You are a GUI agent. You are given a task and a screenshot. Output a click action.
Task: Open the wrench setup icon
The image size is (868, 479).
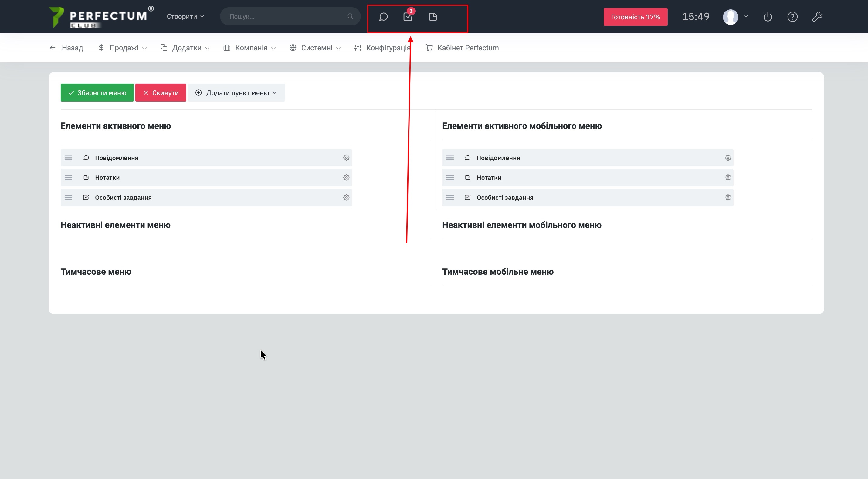pyautogui.click(x=817, y=17)
